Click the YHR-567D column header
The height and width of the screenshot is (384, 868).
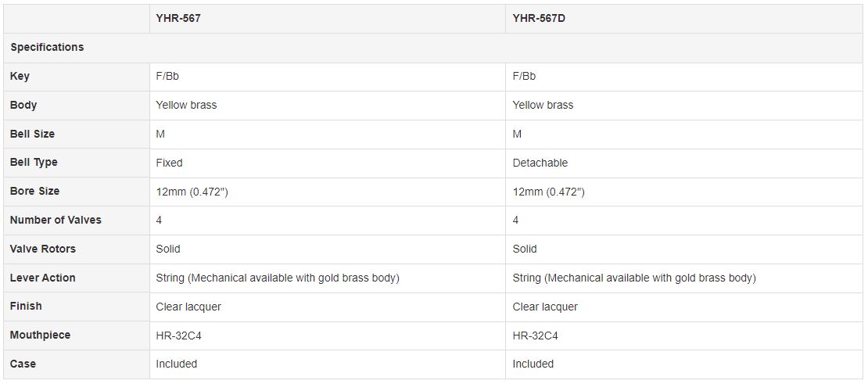539,18
